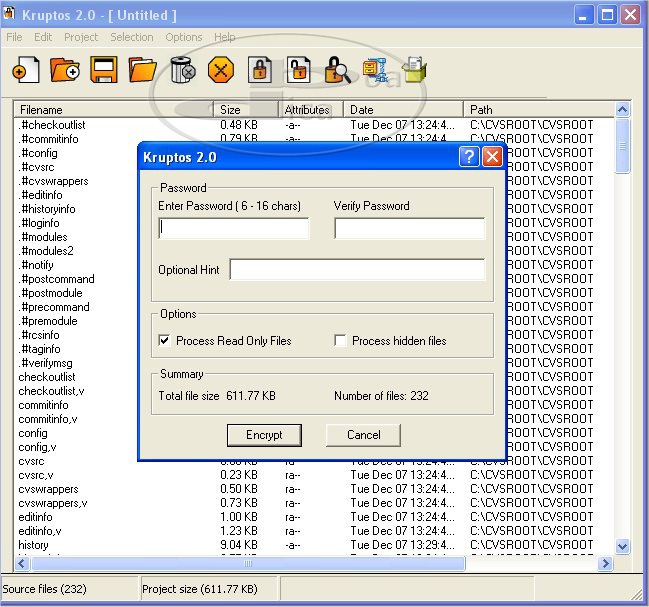Click the Enter Password input field
Viewport: 649px width, 607px height.
234,229
